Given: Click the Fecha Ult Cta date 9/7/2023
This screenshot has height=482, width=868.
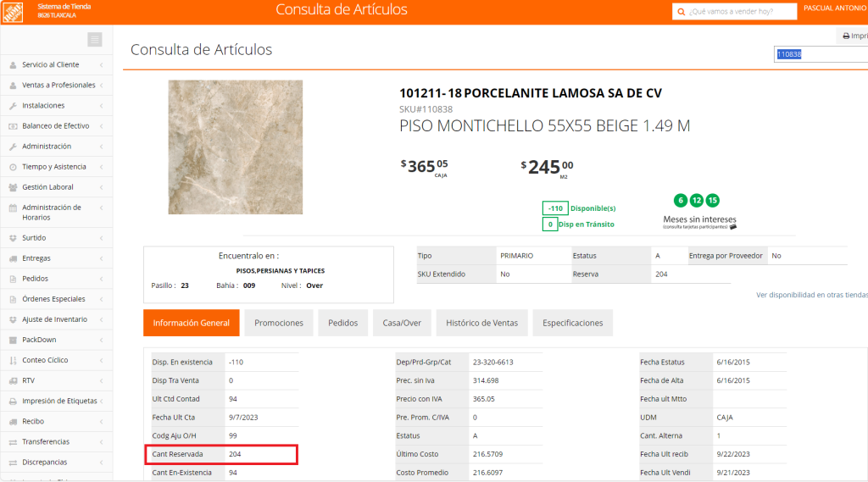Looking at the screenshot, I should [x=243, y=418].
